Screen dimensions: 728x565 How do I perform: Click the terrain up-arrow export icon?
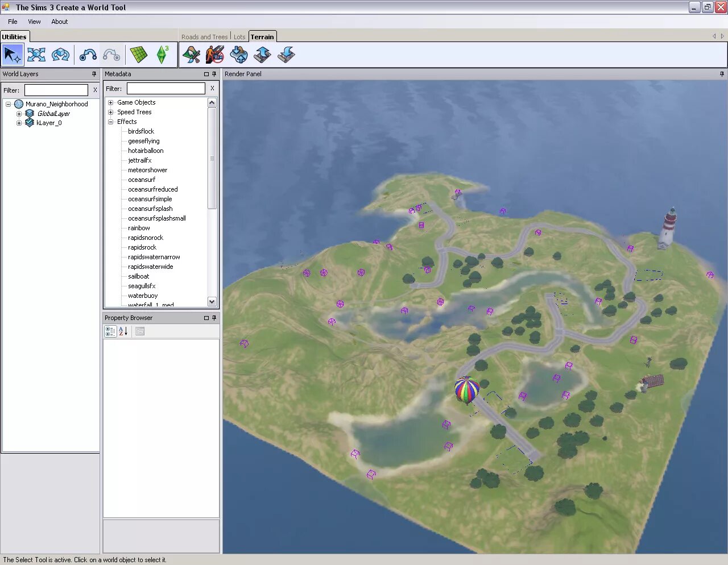tap(262, 55)
